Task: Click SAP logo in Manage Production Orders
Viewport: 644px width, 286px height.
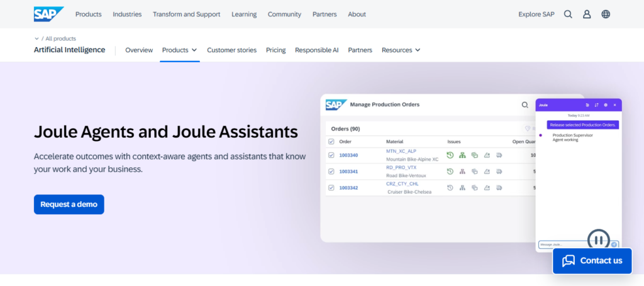Action: 336,104
